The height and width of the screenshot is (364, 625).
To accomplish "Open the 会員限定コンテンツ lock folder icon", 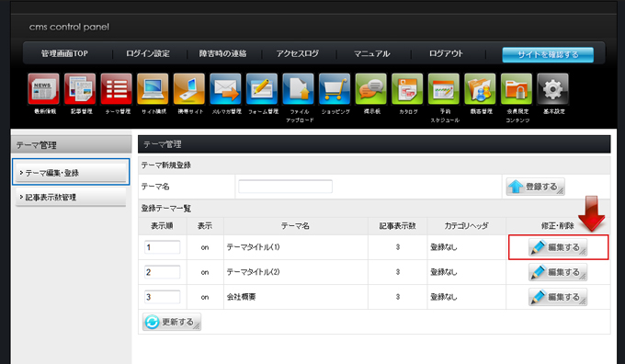I will coord(517,89).
